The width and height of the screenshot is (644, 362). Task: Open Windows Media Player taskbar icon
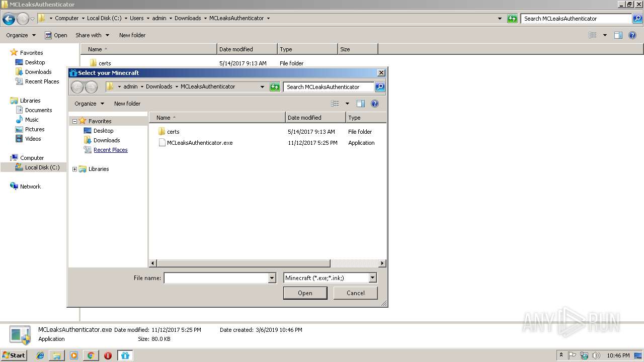coord(74,355)
